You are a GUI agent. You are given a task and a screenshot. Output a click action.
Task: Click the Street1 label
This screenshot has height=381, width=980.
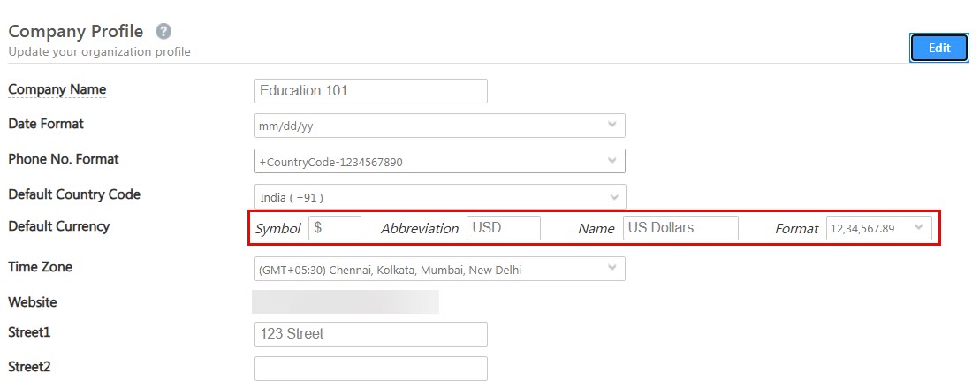(x=29, y=332)
